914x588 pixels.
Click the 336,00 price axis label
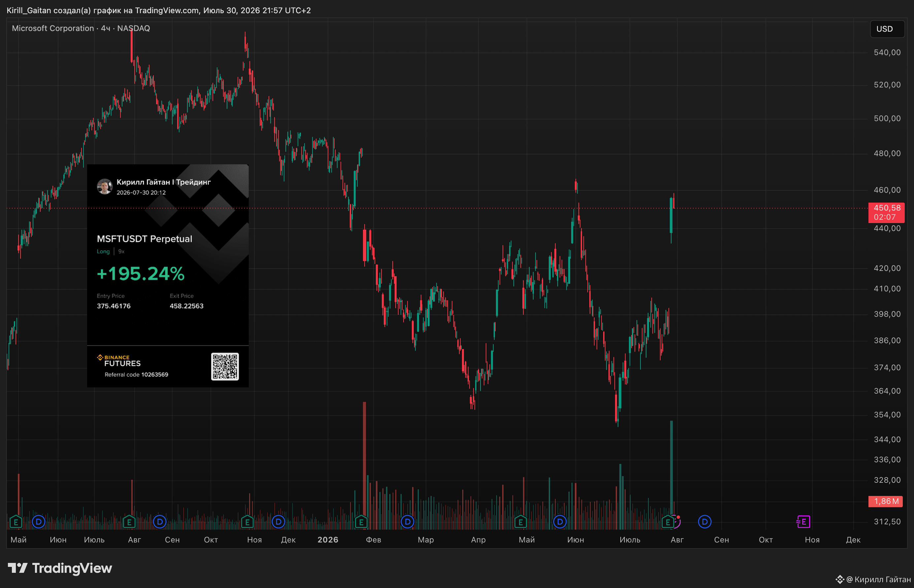(x=887, y=459)
